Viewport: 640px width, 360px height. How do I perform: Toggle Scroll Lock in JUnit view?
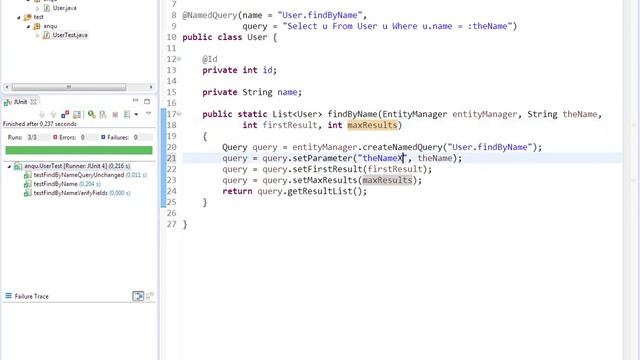pos(77,115)
